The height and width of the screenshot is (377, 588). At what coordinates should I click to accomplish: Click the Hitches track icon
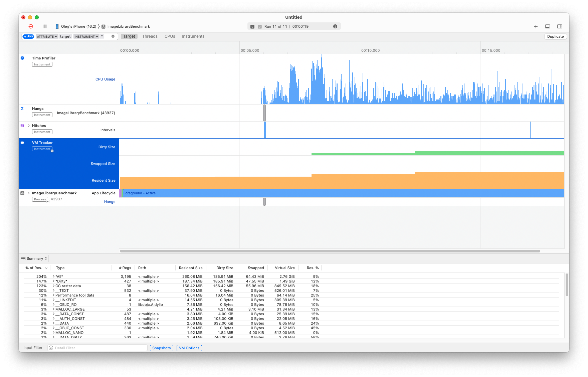[x=22, y=126]
